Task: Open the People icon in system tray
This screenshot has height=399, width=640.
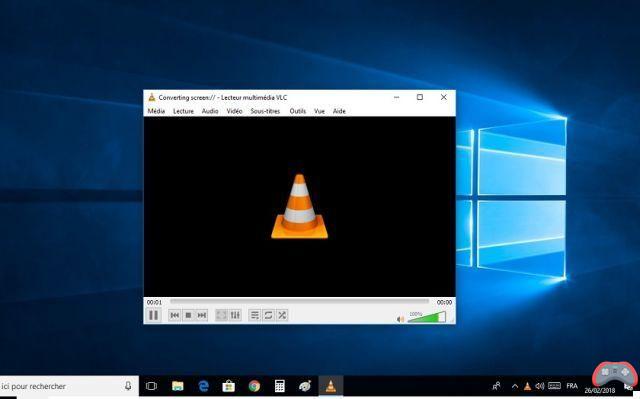Action: click(x=496, y=386)
